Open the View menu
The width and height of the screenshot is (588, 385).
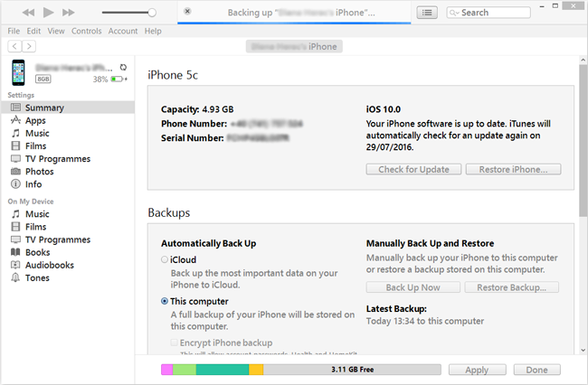[56, 31]
